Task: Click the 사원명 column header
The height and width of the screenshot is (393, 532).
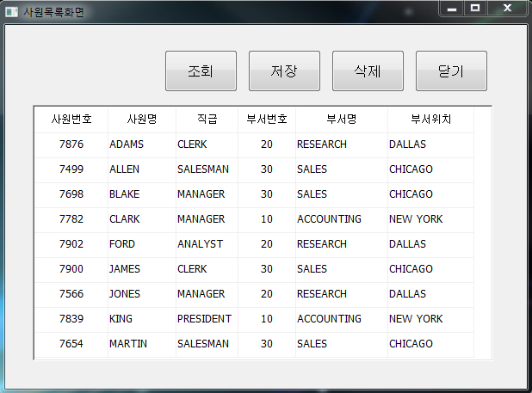Action: pos(142,120)
